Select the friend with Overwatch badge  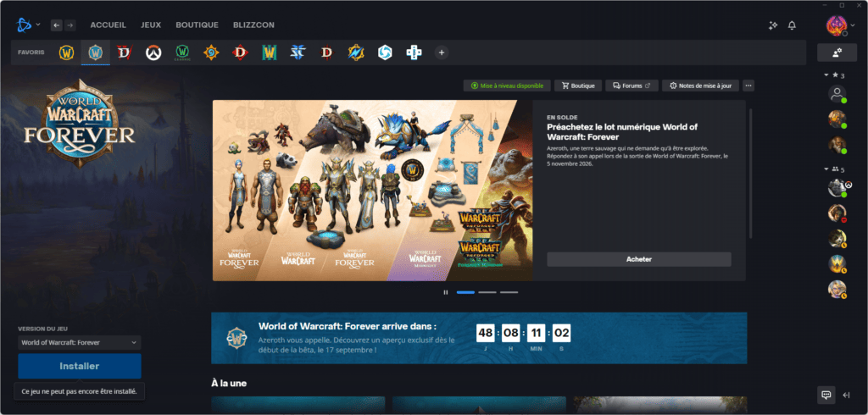pyautogui.click(x=838, y=188)
